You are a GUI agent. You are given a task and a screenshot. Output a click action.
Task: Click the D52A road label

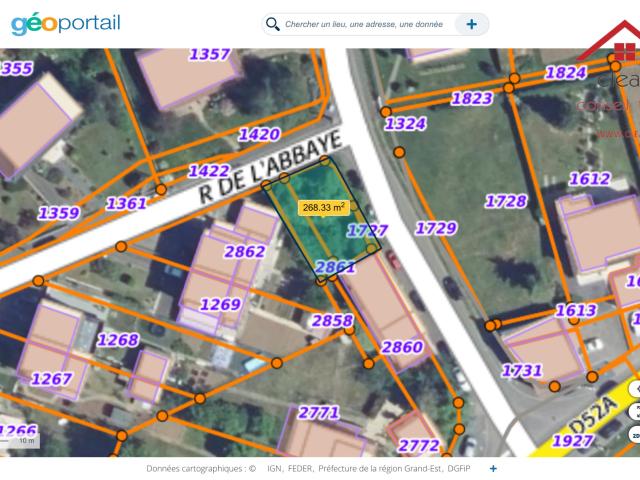point(592,416)
